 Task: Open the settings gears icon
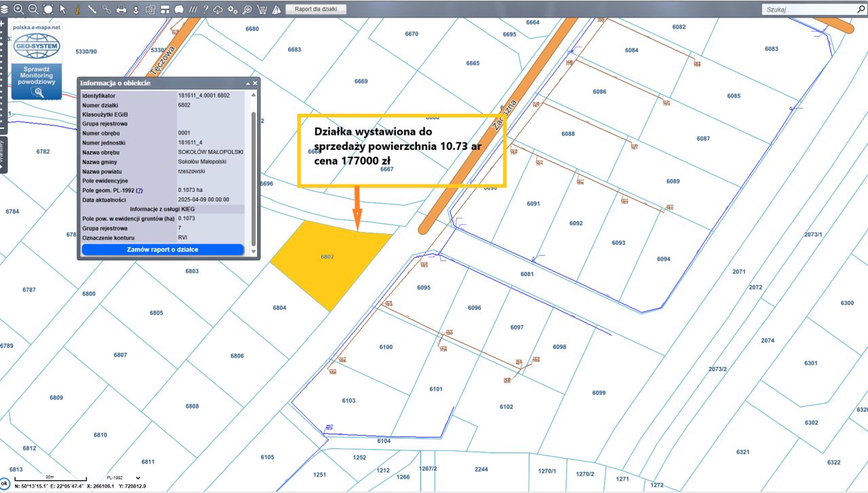(x=233, y=9)
